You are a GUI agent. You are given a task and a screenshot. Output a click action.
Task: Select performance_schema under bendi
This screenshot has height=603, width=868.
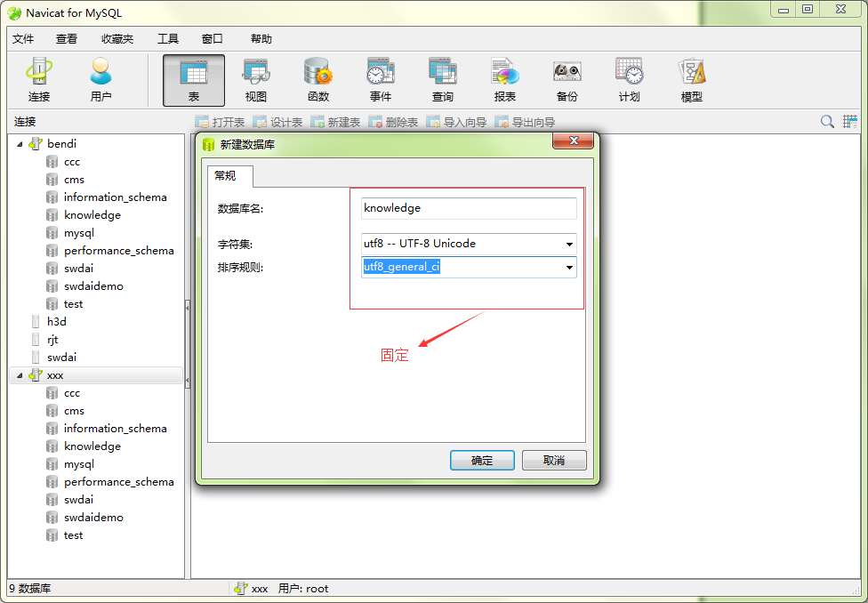119,251
